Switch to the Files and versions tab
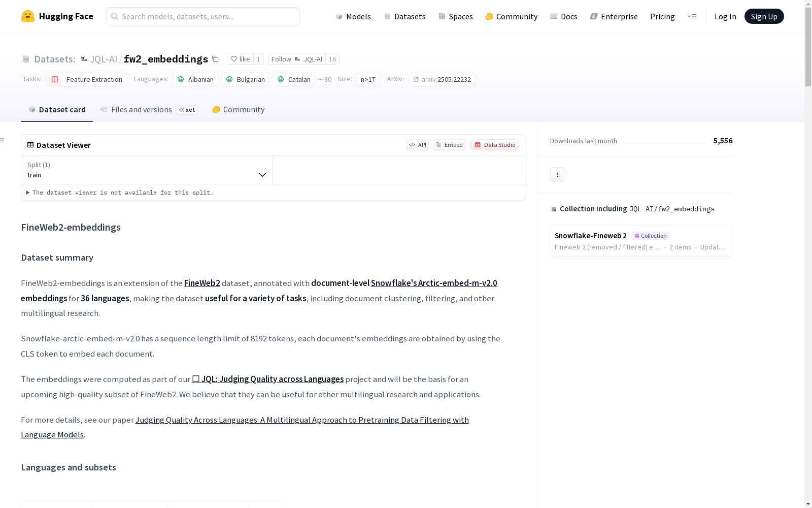The width and height of the screenshot is (812, 508). 149,110
